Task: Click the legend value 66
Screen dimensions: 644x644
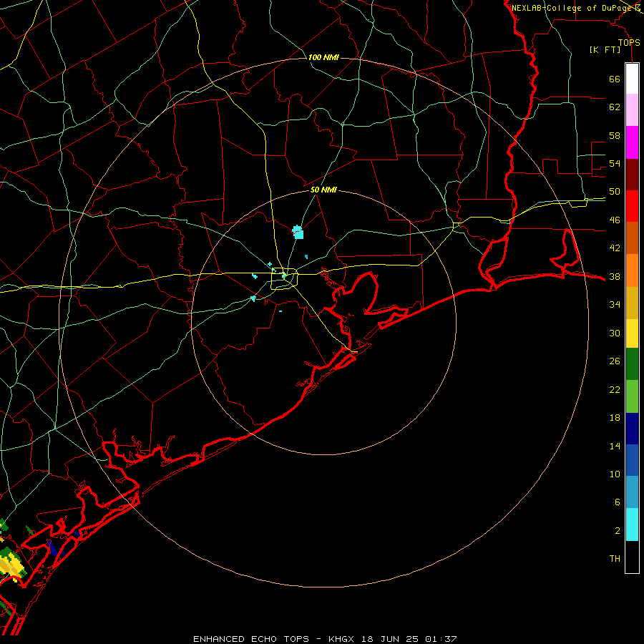Action: pyautogui.click(x=615, y=79)
